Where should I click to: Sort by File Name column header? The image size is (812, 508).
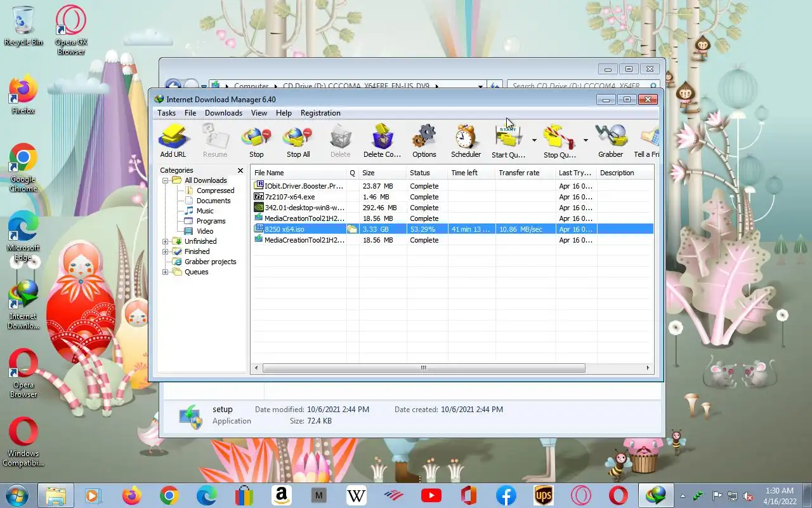point(298,173)
